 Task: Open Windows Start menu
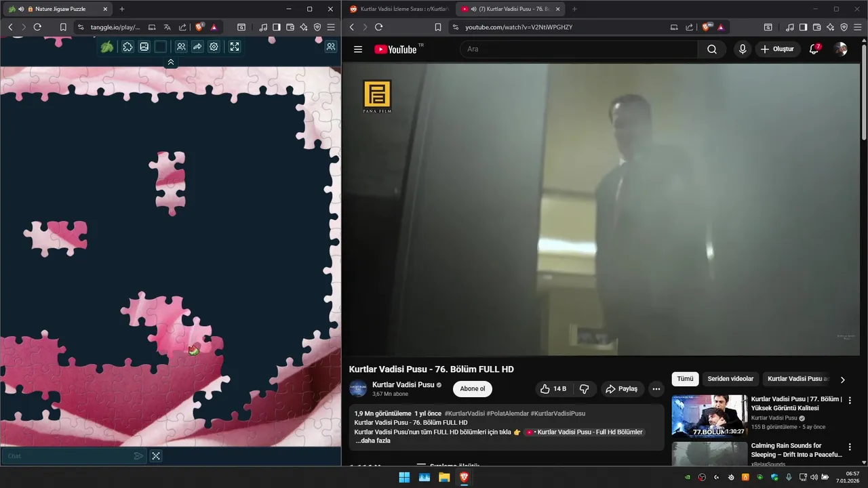point(404,477)
